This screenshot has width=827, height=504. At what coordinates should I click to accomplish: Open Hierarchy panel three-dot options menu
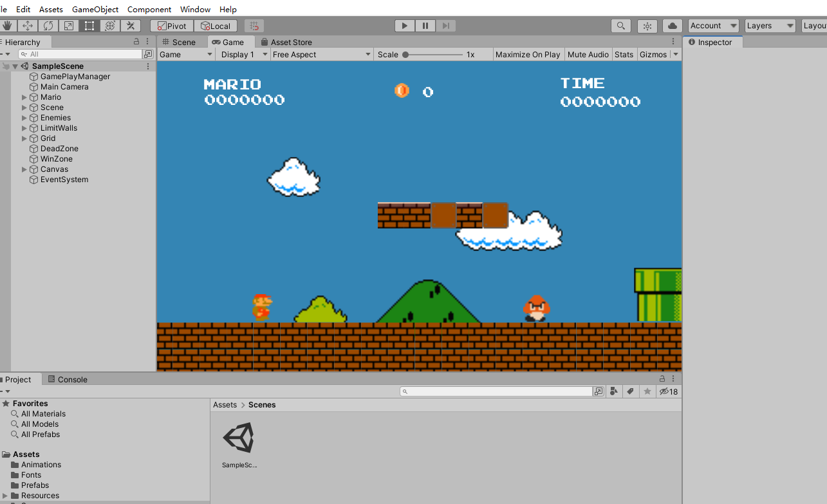[147, 42]
